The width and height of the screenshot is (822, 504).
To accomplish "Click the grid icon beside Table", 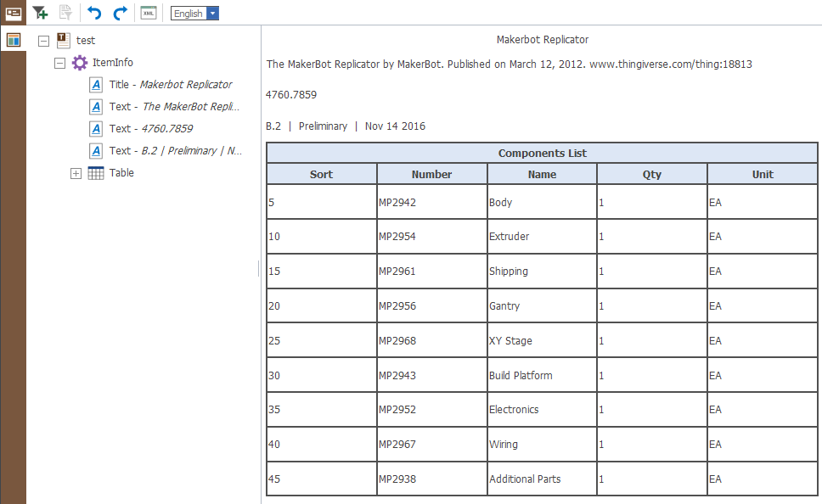I will (x=96, y=173).
